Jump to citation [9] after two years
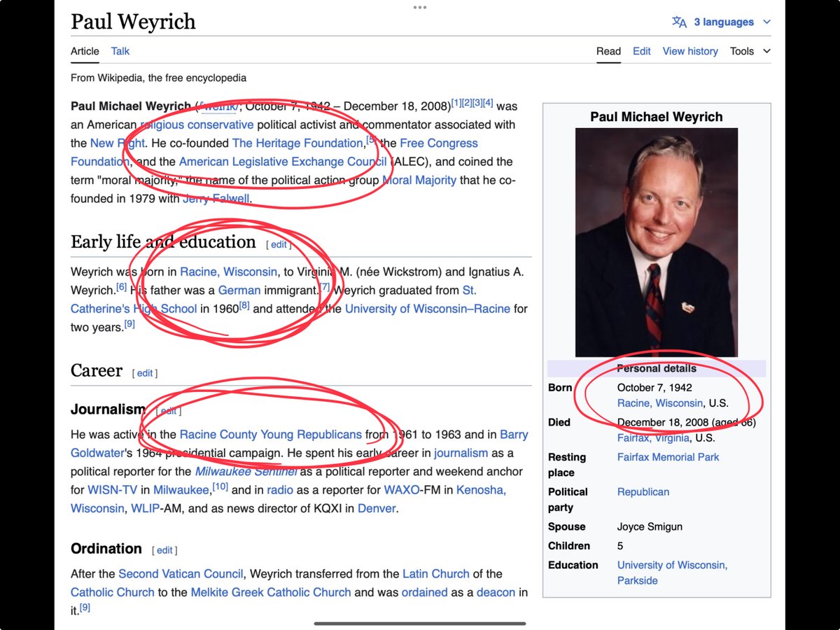840x630 pixels. click(129, 323)
